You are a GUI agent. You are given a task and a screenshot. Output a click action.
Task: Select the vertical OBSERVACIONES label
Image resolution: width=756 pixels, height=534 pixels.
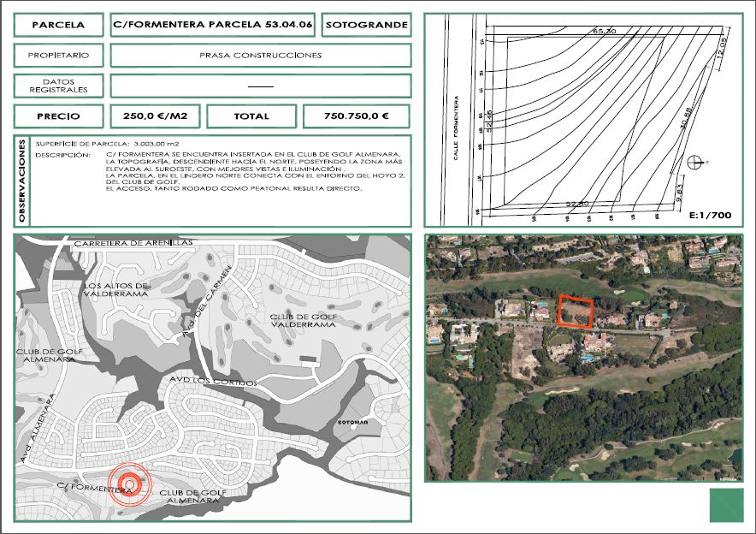23,181
